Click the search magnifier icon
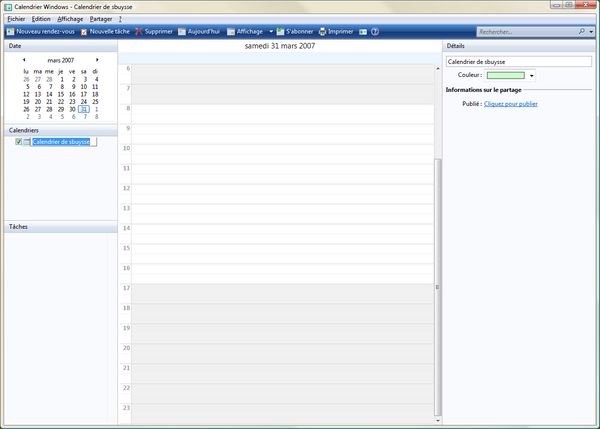 [581, 32]
